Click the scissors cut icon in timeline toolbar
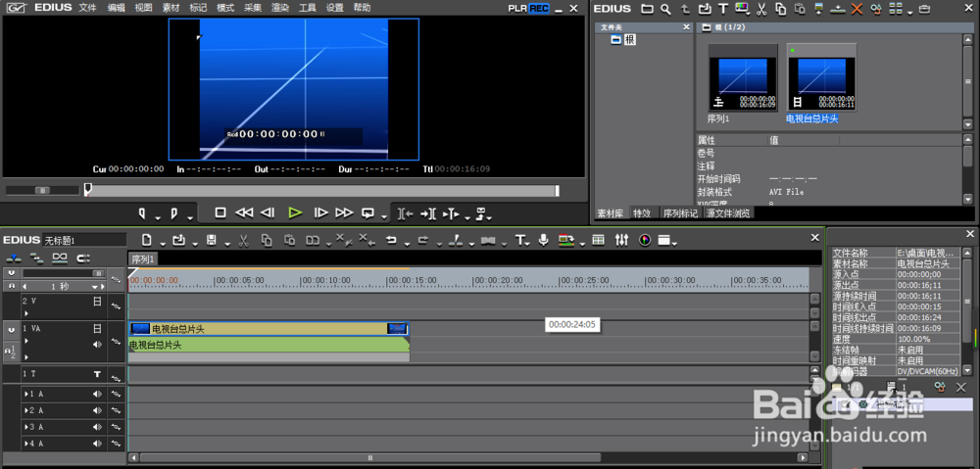980x469 pixels. tap(244, 240)
